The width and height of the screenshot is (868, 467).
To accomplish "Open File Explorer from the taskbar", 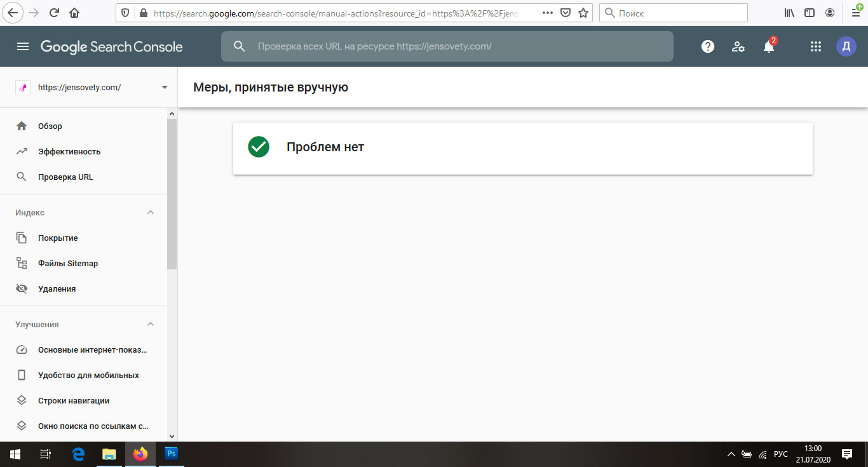I will pos(109,454).
